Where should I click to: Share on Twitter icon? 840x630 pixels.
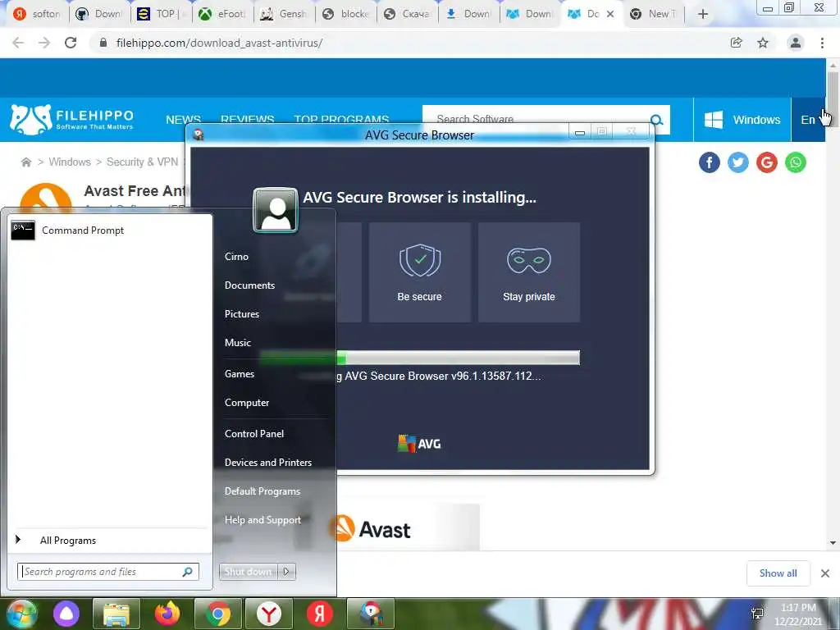[738, 162]
